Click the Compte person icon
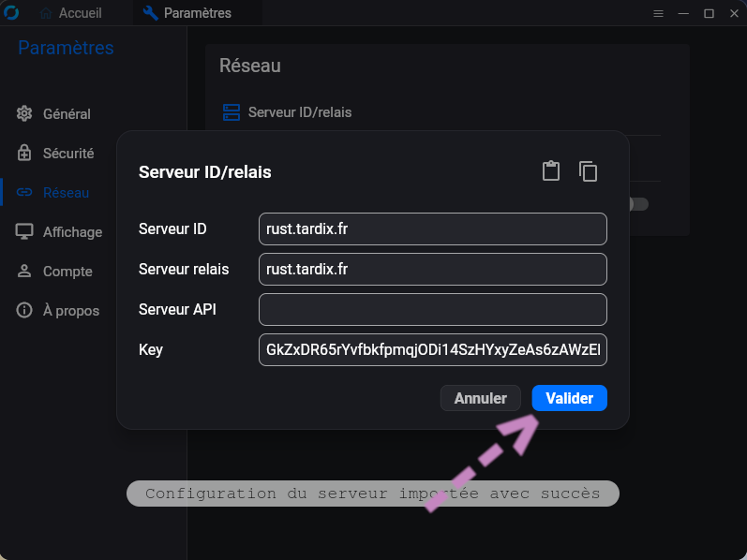Viewport: 747px width, 560px height. tap(24, 272)
